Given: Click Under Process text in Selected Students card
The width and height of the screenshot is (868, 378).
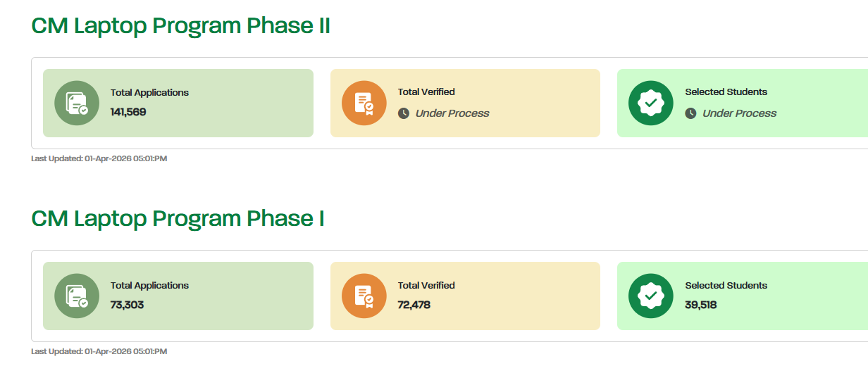Looking at the screenshot, I should click(x=740, y=113).
